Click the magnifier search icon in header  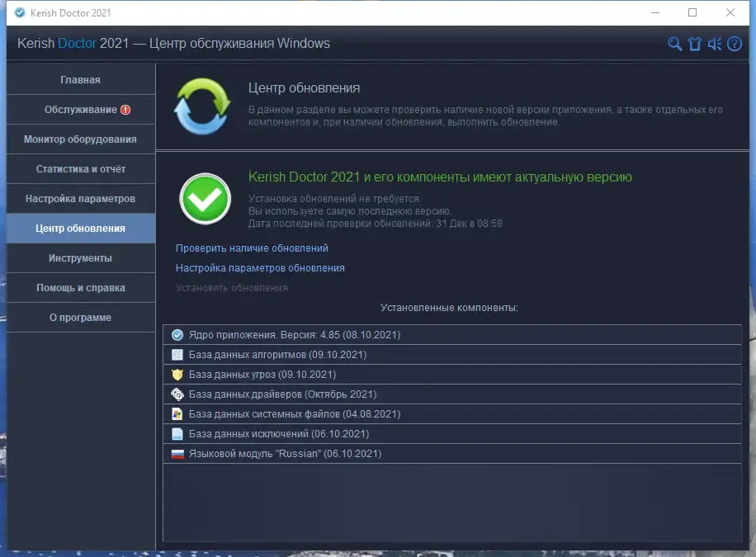coord(674,44)
